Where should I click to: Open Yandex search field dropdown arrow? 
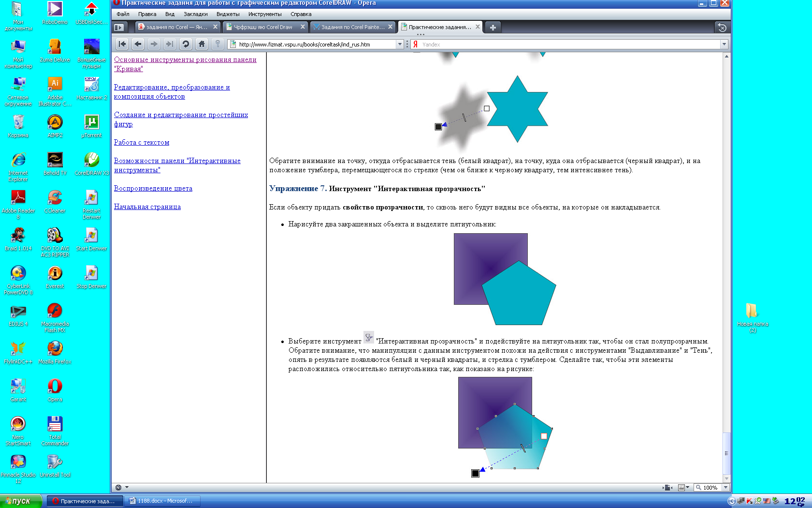coord(724,44)
